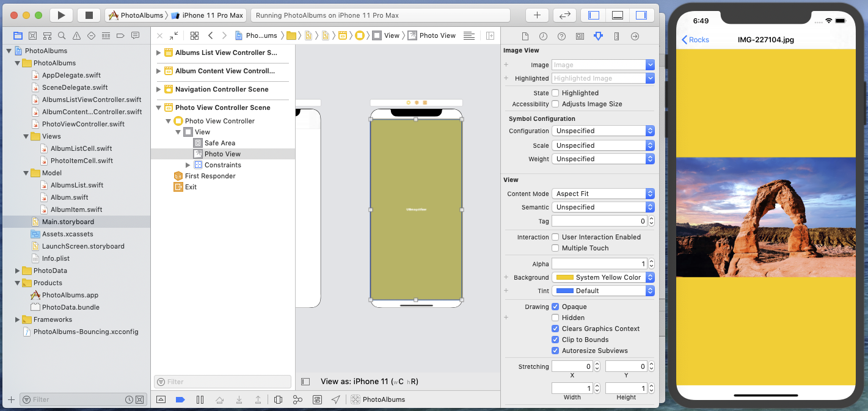
Task: Open Debug Memory Graph
Action: tap(297, 399)
